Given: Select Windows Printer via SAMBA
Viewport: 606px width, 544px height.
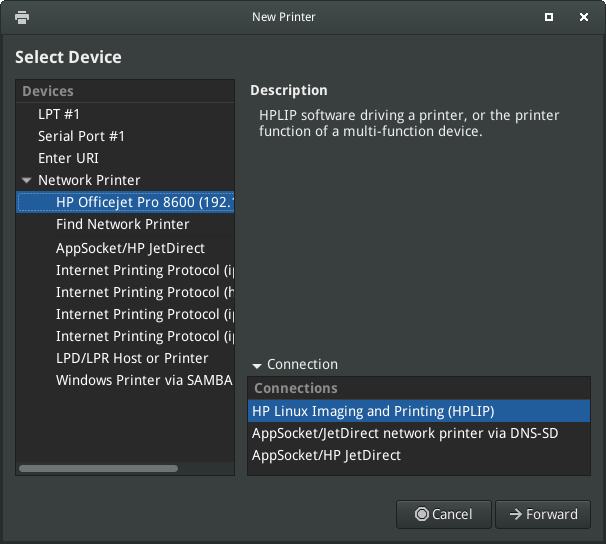Looking at the screenshot, I should tap(125, 380).
